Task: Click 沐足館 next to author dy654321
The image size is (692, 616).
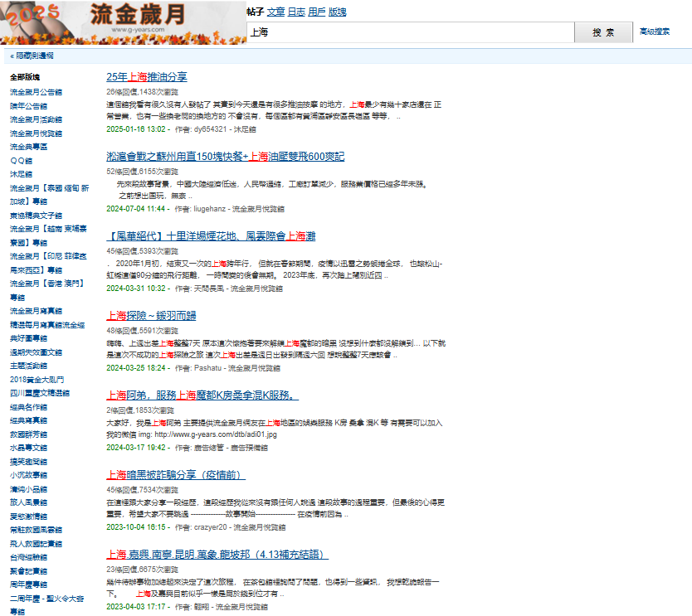Action: coord(245,129)
